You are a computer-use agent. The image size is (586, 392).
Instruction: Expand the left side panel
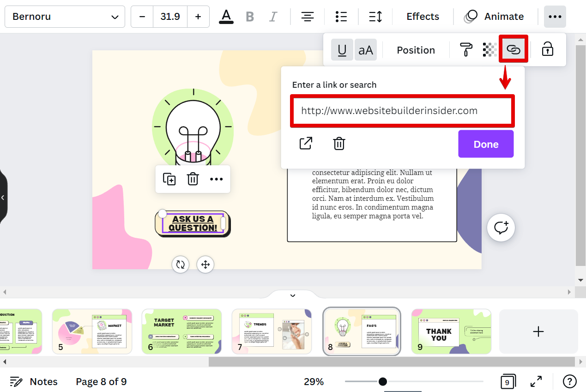(3, 197)
